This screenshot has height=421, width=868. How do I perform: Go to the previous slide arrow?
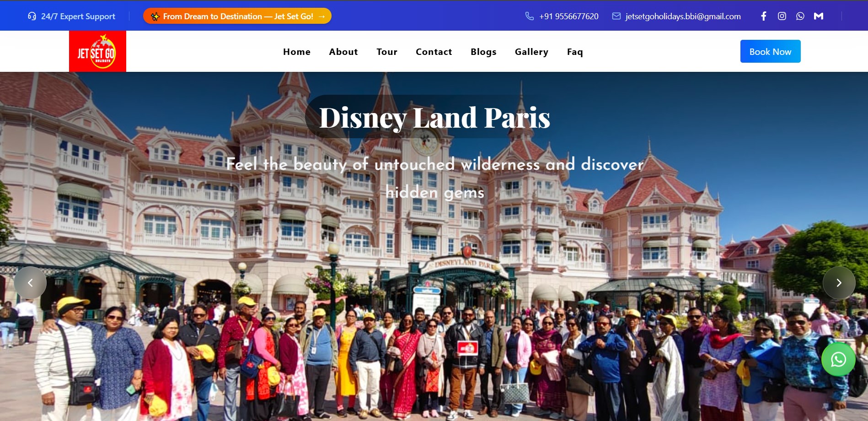pos(30,283)
